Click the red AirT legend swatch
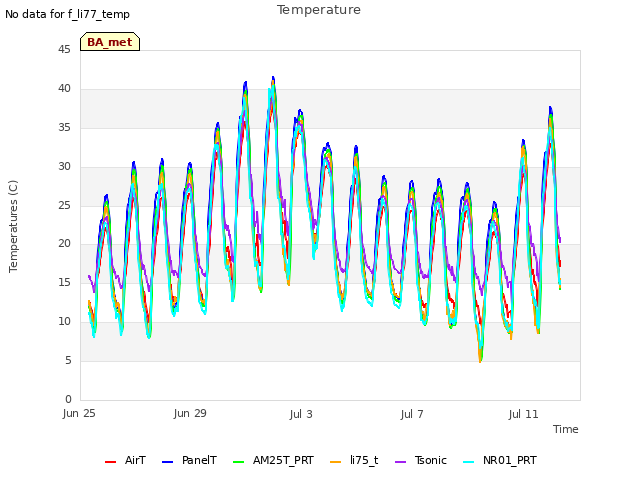The height and width of the screenshot is (480, 640). pos(111,462)
